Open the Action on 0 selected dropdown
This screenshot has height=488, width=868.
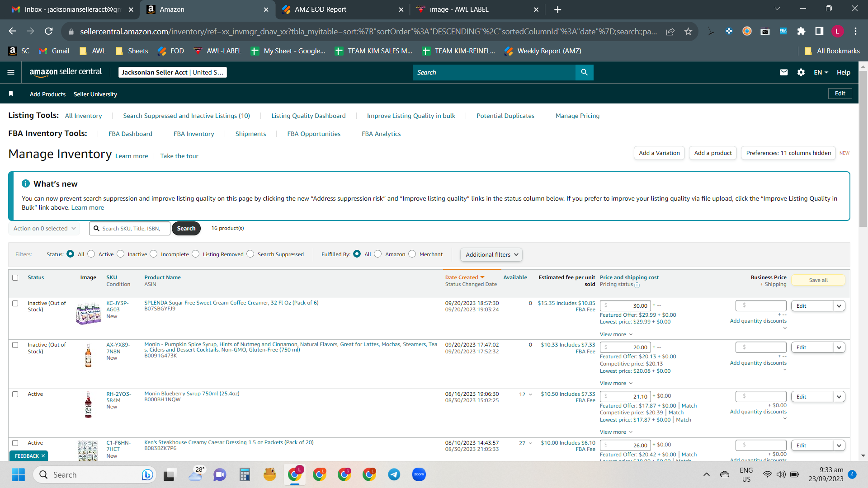pos(44,228)
